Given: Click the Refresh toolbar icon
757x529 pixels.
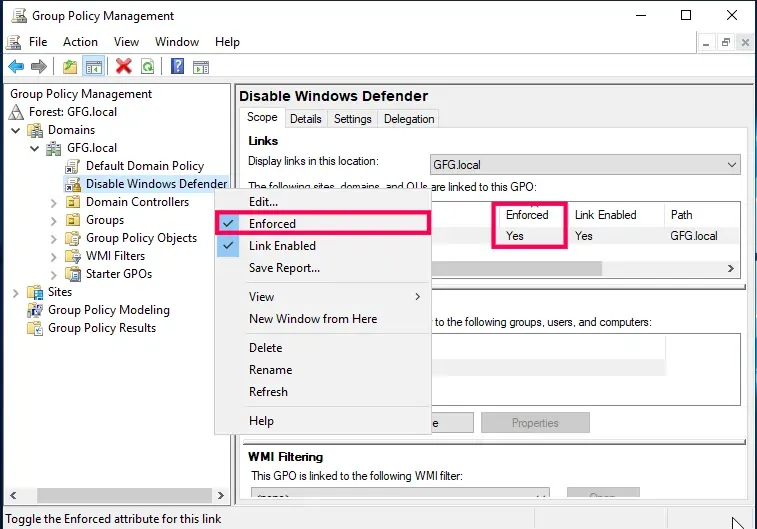Looking at the screenshot, I should tap(147, 67).
